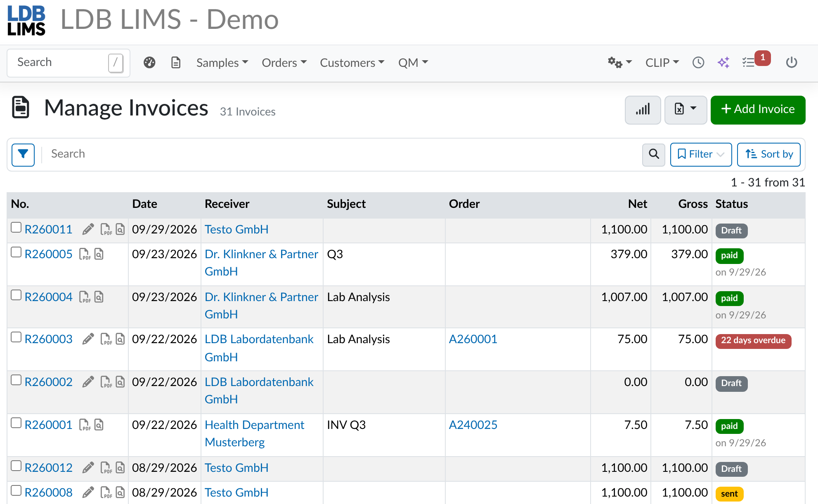Preview invoice R260004 document
Screen dimensions: 818x504
(x=99, y=297)
